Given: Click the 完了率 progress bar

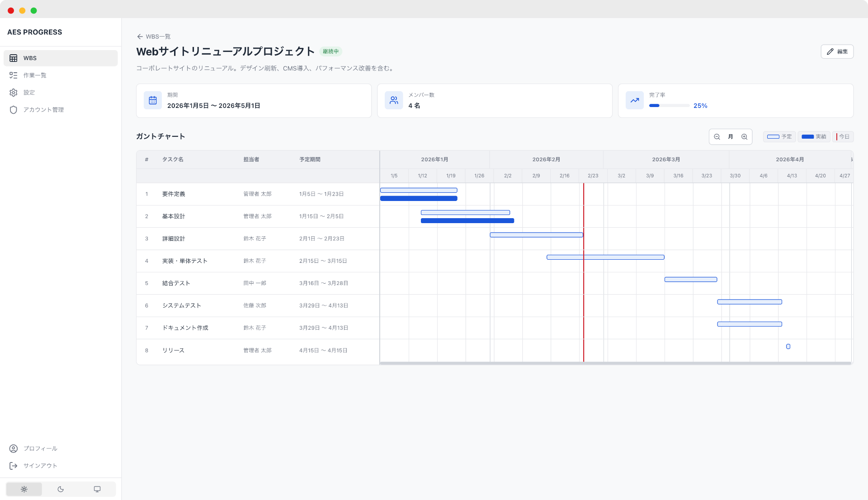Looking at the screenshot, I should click(x=669, y=106).
